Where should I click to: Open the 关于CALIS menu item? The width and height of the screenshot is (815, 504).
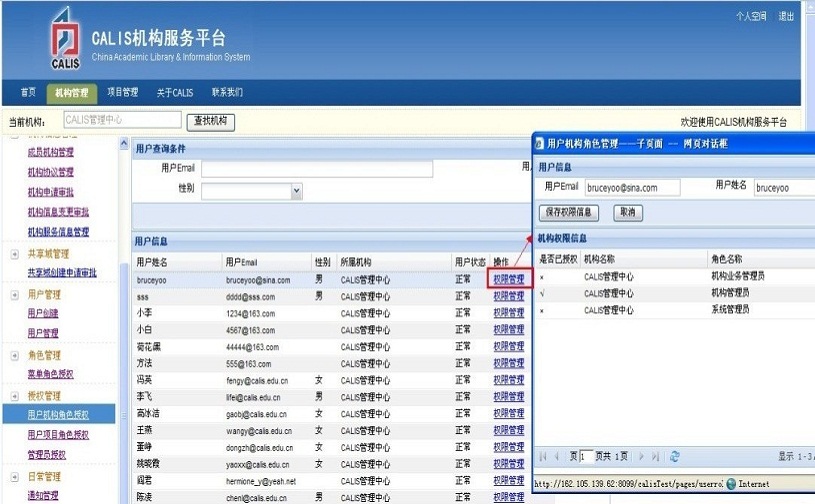pyautogui.click(x=175, y=93)
